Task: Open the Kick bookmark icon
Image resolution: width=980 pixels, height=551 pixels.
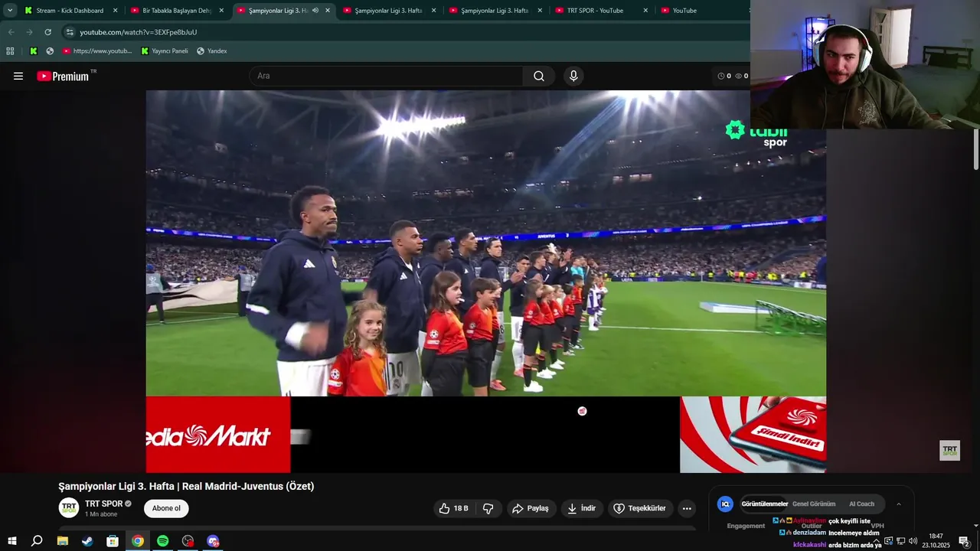Action: [x=33, y=51]
